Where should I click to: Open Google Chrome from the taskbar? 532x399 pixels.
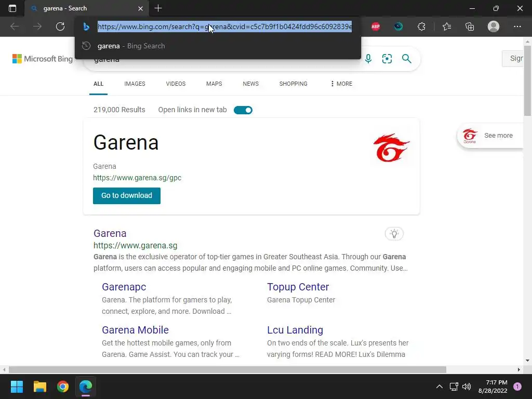pos(63,387)
